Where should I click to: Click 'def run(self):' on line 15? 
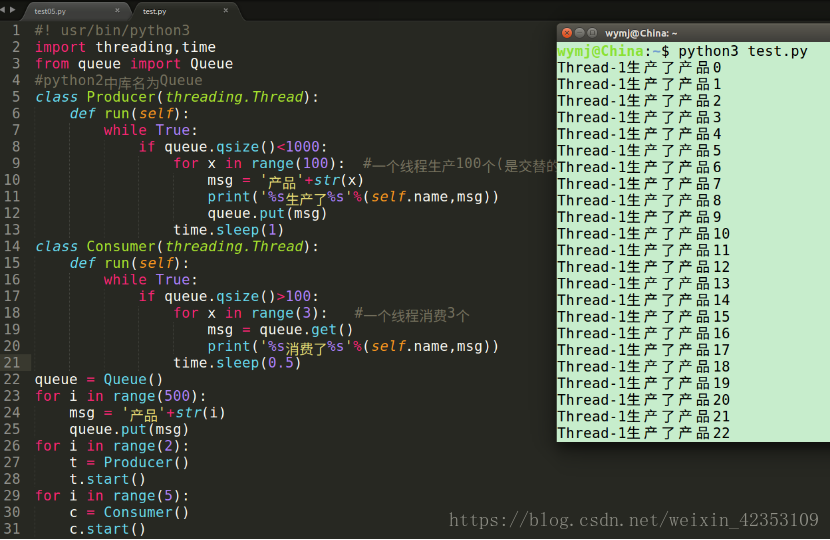point(129,263)
